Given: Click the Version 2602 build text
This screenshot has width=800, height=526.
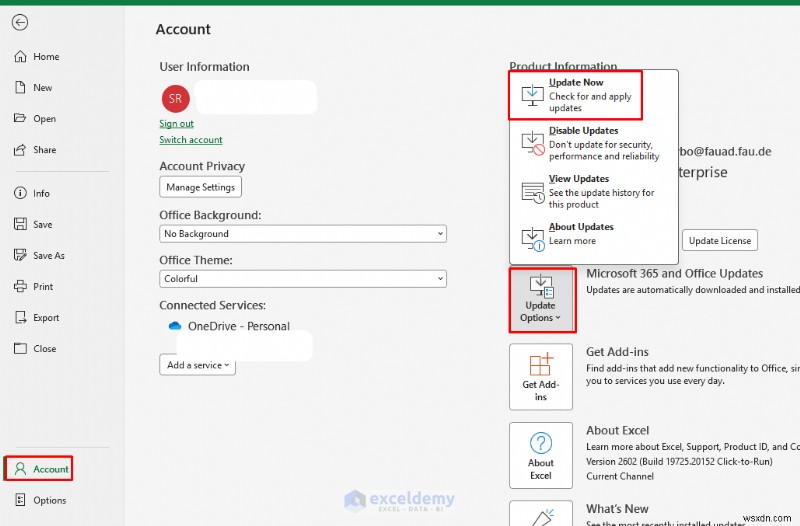Looking at the screenshot, I should tap(679, 461).
